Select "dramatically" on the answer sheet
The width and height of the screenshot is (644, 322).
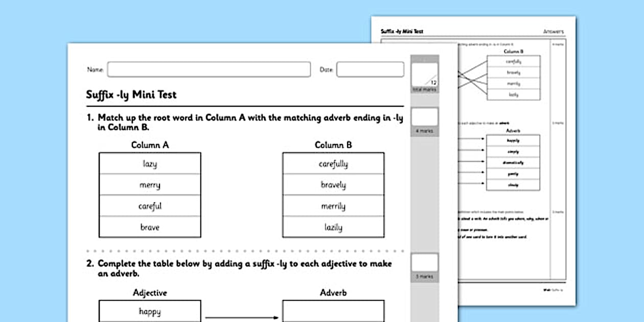[x=513, y=162]
